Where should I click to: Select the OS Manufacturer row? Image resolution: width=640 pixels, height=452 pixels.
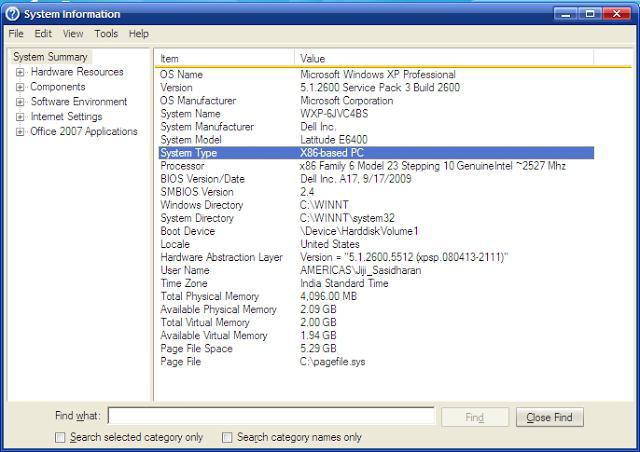(376, 100)
